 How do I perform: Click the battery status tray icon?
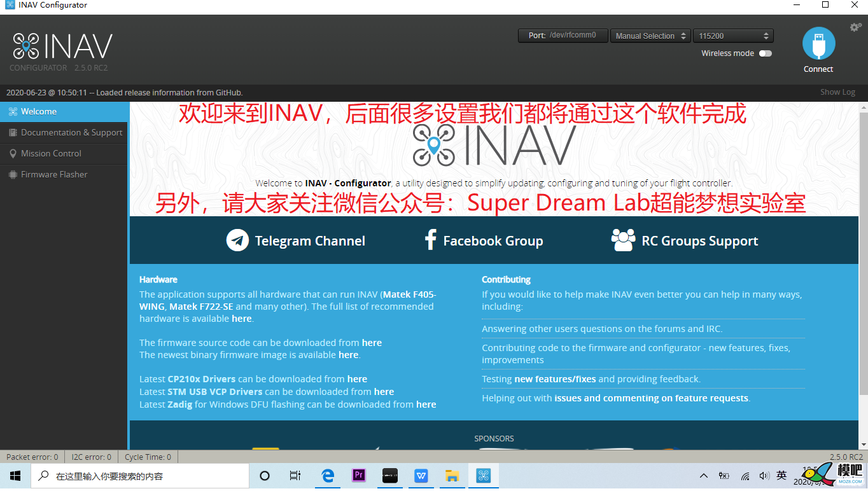click(x=724, y=476)
